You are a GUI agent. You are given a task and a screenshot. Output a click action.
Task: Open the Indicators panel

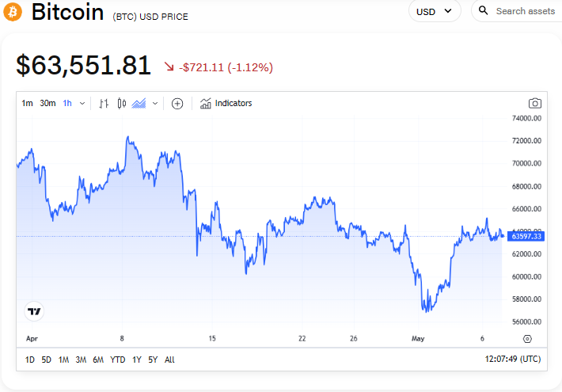coord(226,103)
